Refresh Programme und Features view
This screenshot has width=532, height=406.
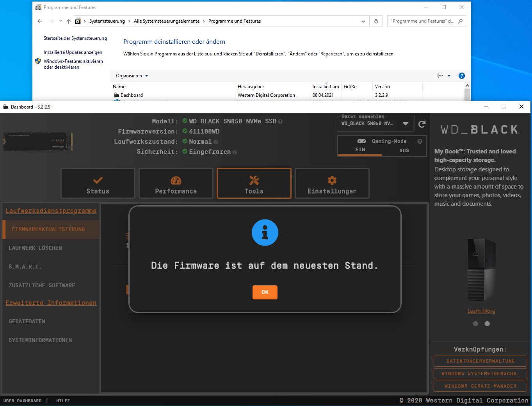[376, 21]
